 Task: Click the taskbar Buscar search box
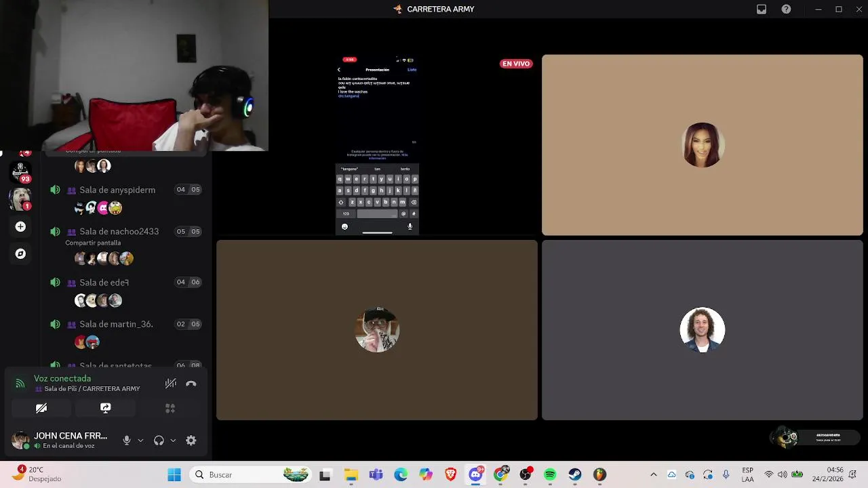251,474
